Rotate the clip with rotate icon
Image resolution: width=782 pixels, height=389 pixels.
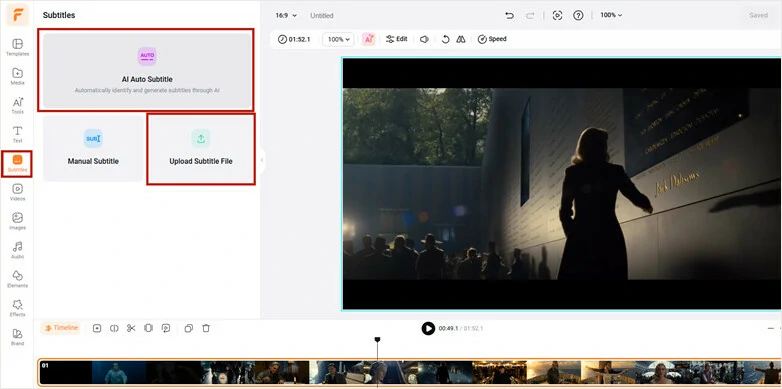point(445,39)
